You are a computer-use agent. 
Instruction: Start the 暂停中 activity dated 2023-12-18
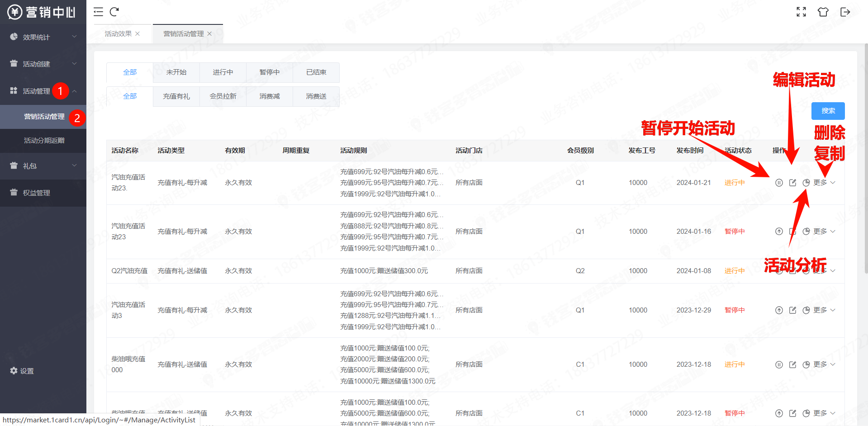[x=779, y=413]
